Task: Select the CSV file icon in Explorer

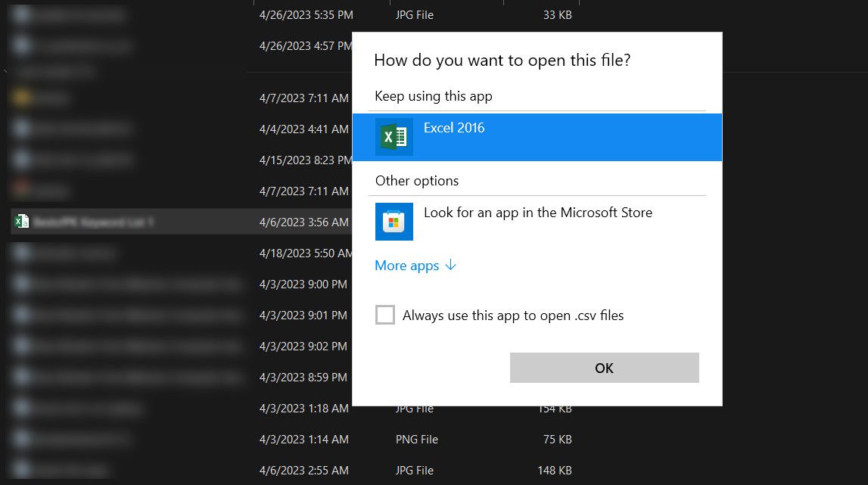Action: tap(22, 222)
